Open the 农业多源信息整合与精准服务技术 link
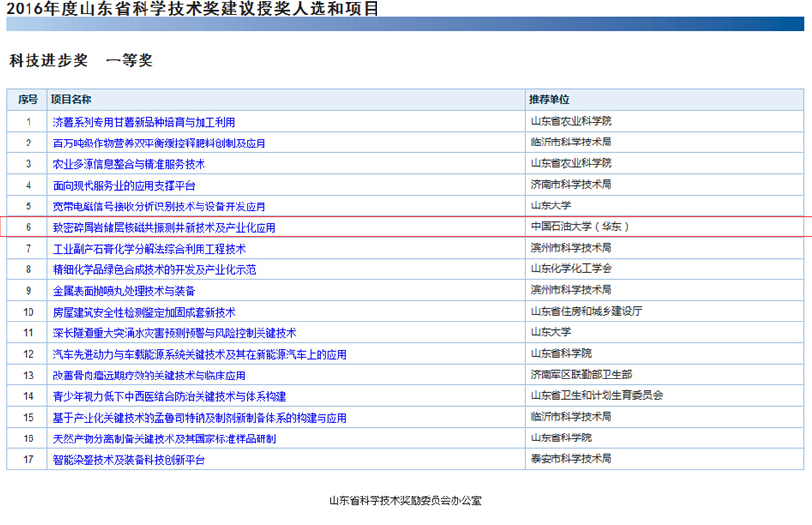This screenshot has width=812, height=525. (x=129, y=164)
